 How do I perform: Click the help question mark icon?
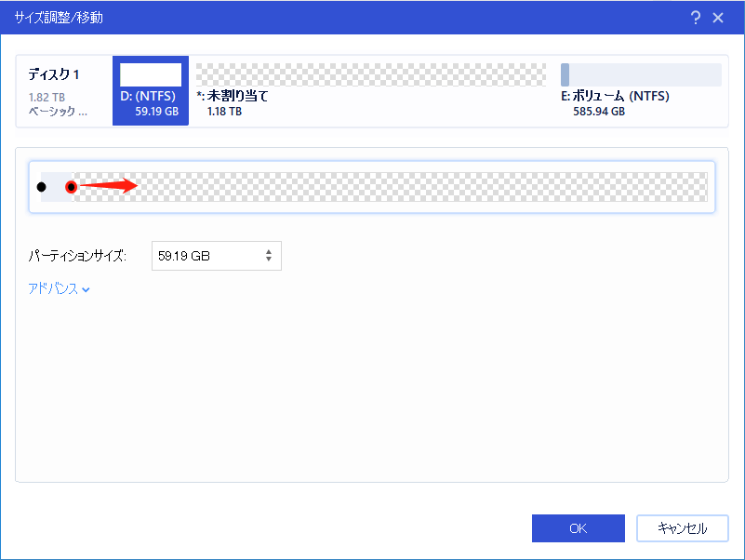click(x=696, y=18)
